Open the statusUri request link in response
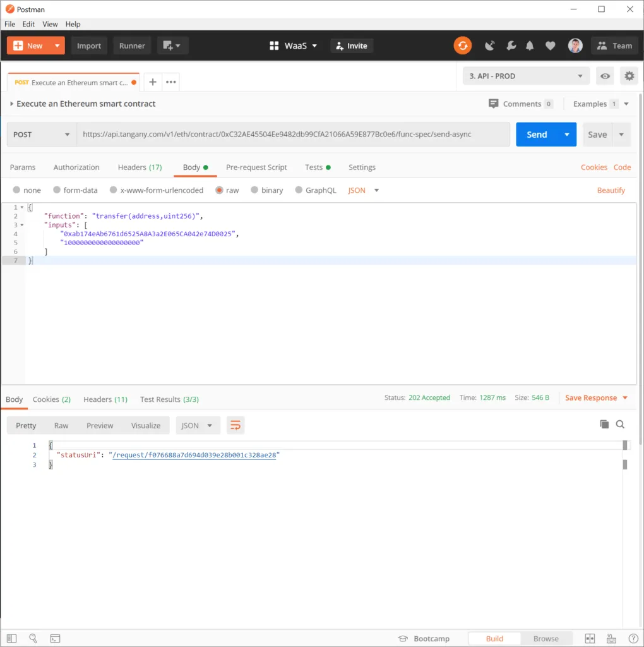Viewport: 644px width, 647px height. coord(194,455)
